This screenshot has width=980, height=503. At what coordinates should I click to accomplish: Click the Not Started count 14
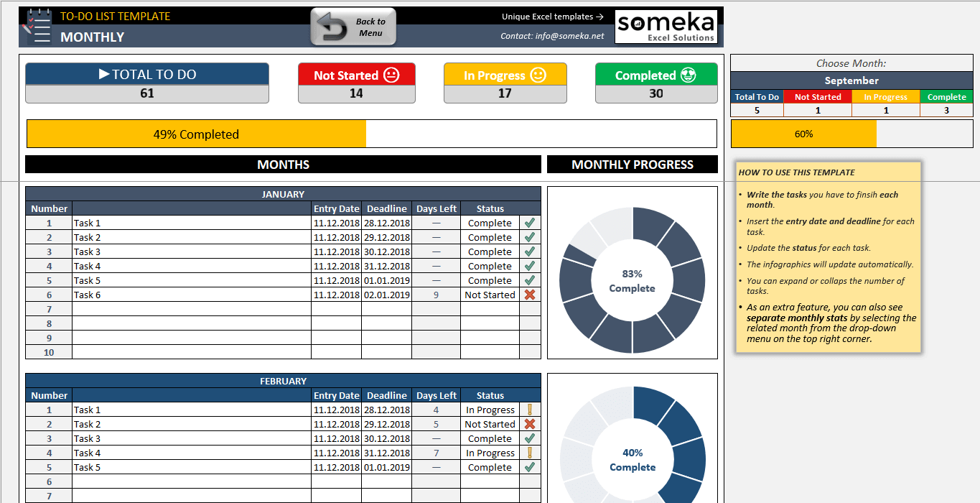tap(356, 93)
